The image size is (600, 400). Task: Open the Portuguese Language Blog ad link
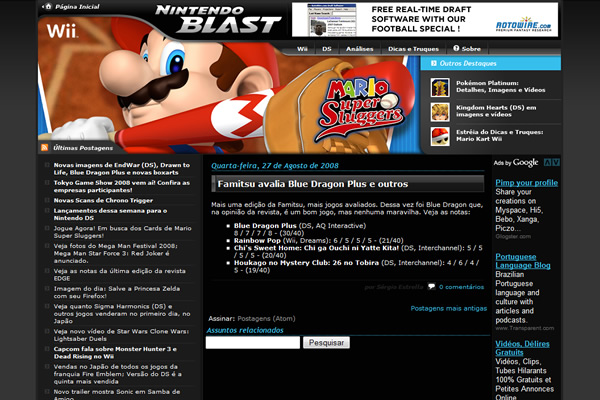523,261
